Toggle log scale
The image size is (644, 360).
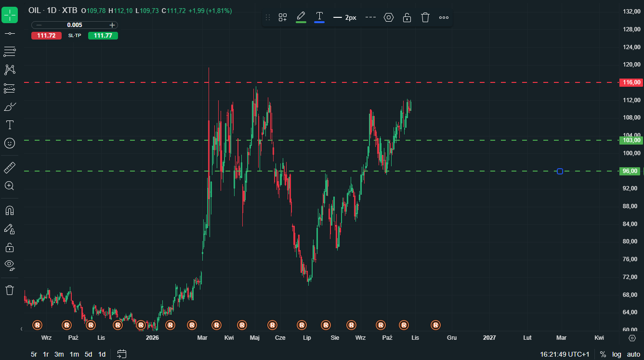pos(617,354)
